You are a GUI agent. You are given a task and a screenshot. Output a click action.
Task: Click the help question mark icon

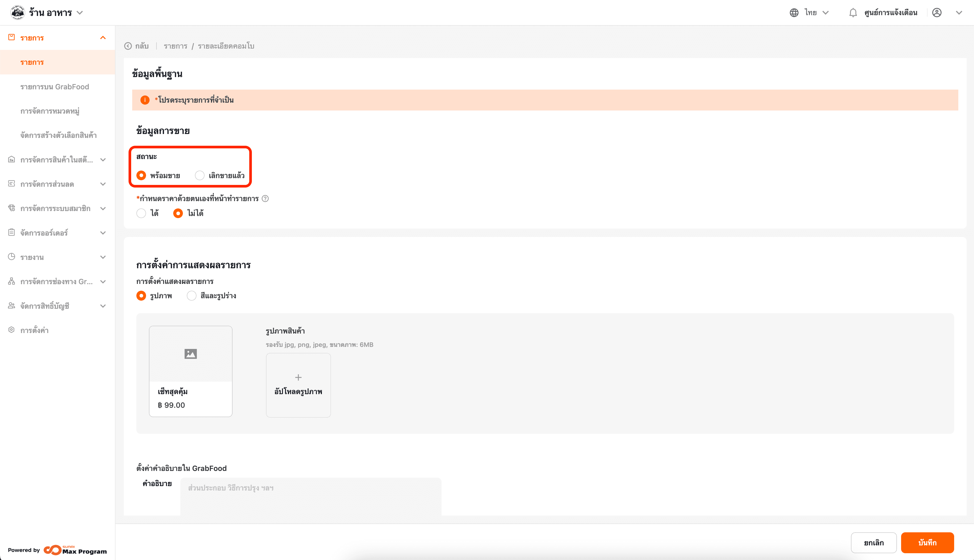coord(265,199)
